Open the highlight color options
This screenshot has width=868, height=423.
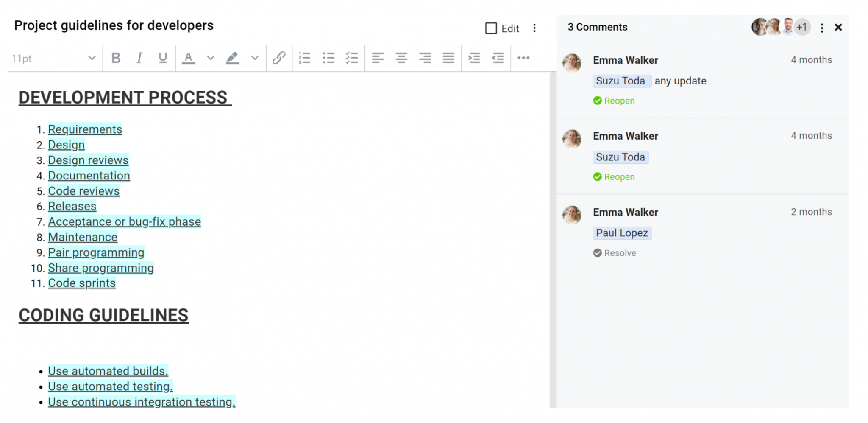(x=255, y=58)
